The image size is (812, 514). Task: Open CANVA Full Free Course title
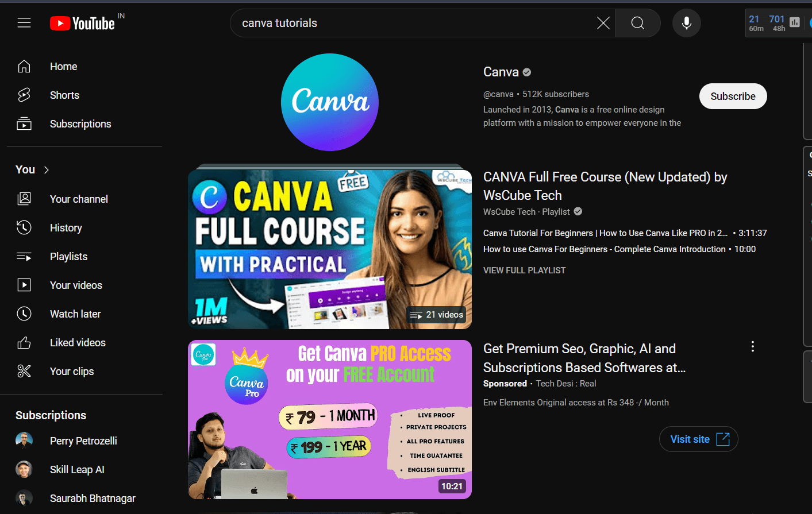pyautogui.click(x=605, y=186)
